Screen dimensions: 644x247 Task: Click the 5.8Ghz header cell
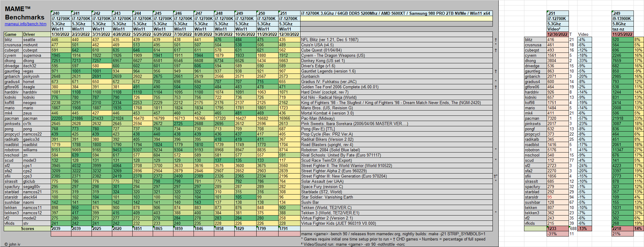[x=622, y=24]
